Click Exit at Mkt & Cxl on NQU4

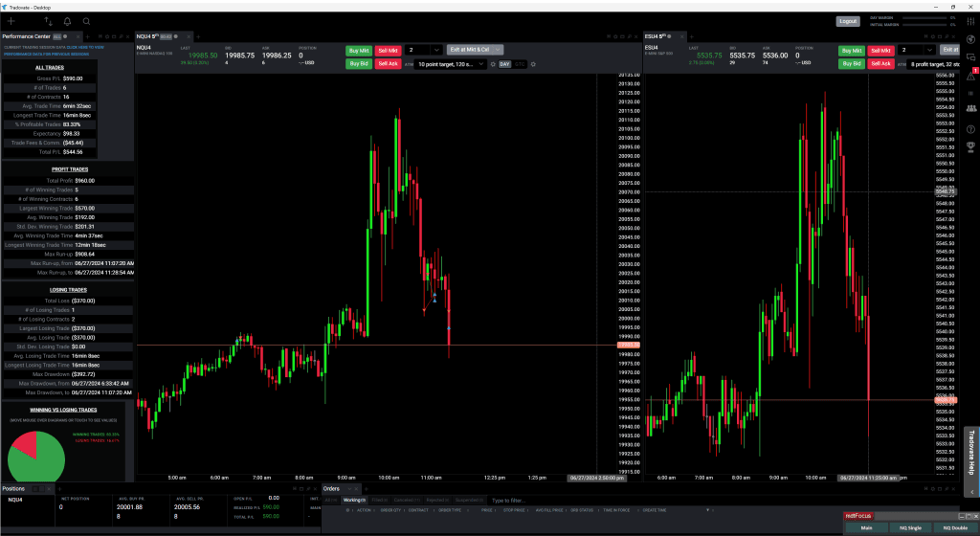point(470,50)
